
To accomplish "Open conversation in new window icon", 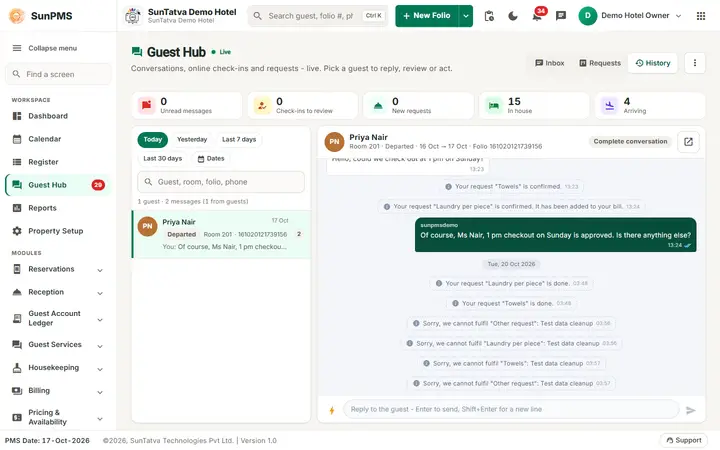I will [x=688, y=141].
